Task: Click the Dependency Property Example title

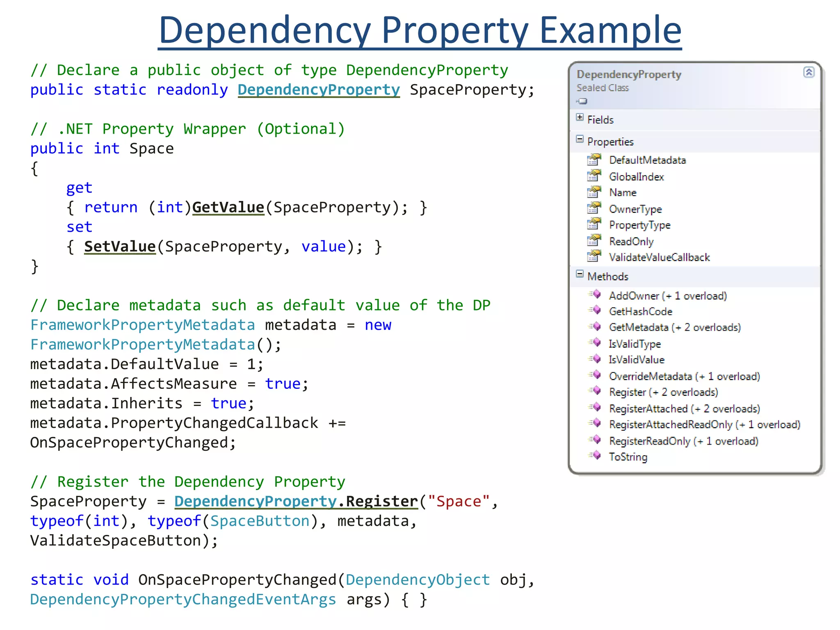Action: pos(420,30)
